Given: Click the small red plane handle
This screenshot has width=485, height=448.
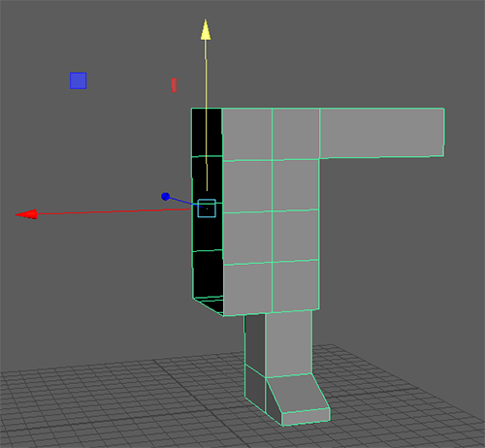Looking at the screenshot, I should point(174,85).
